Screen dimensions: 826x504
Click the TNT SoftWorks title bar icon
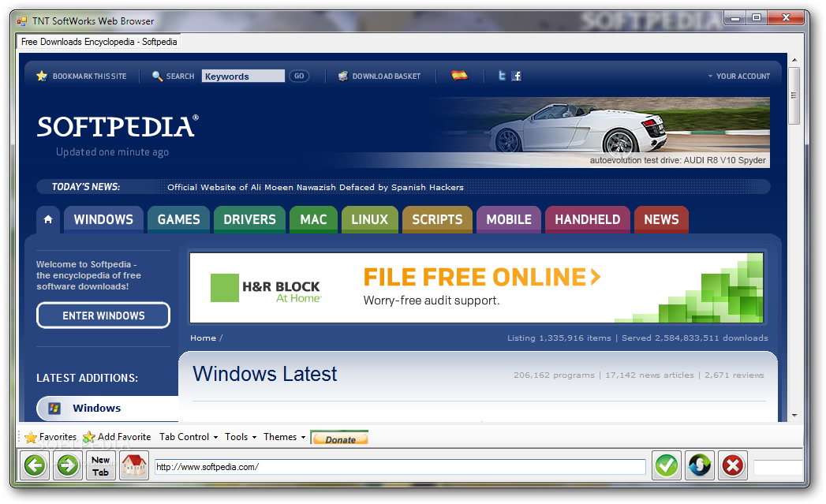pos(22,21)
